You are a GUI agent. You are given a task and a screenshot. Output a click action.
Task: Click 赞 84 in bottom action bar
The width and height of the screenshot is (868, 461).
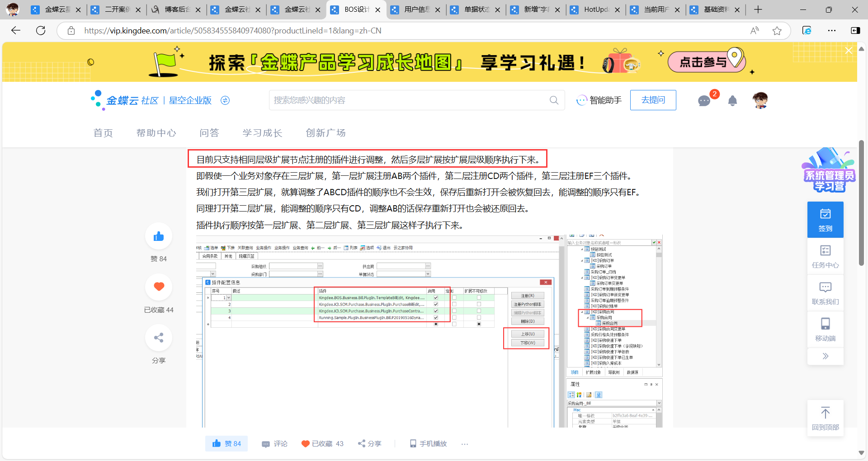[x=226, y=444]
